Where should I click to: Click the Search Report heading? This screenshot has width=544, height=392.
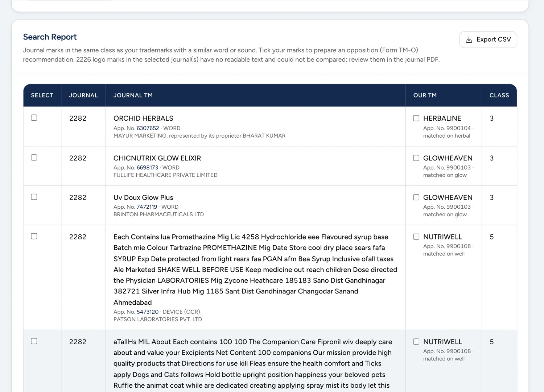click(50, 37)
